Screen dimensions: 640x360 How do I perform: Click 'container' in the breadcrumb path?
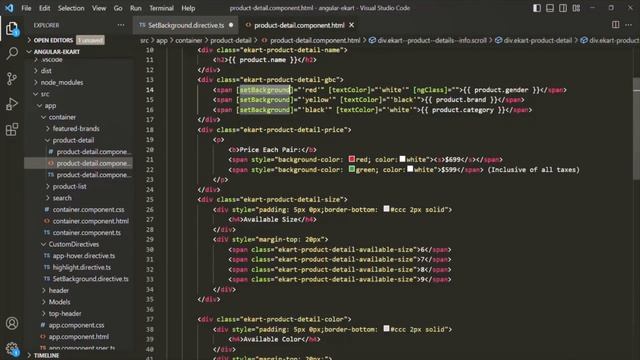189,40
